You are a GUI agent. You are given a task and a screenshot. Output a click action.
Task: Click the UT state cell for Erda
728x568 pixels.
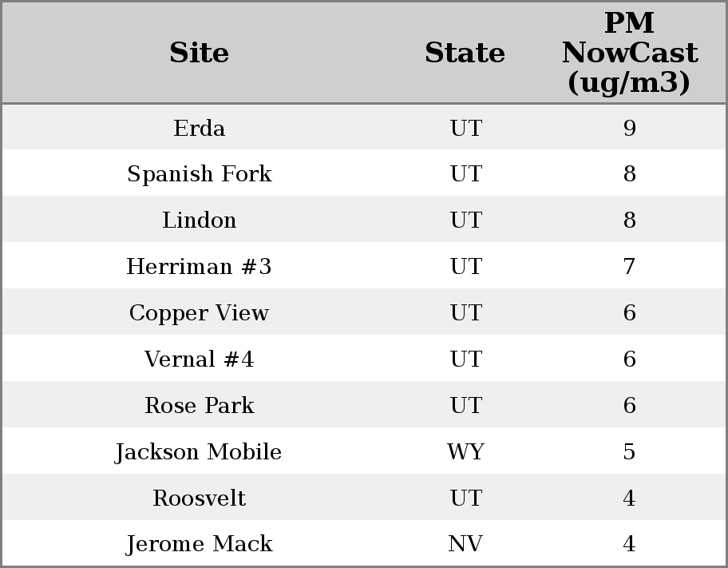click(x=465, y=128)
